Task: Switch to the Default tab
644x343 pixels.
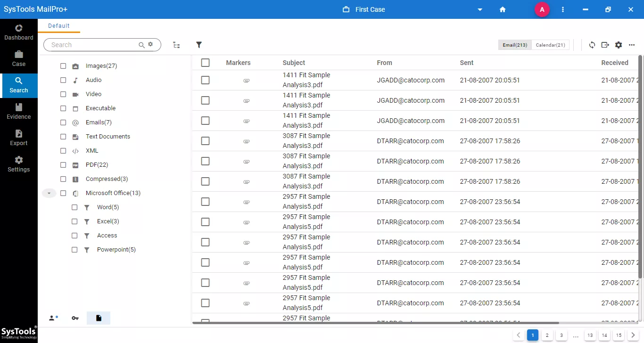Action: click(x=59, y=26)
